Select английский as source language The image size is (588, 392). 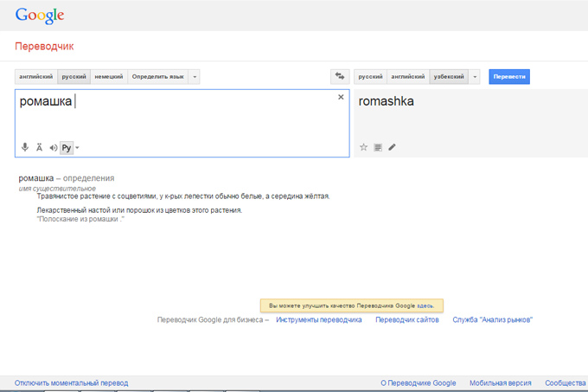pos(36,76)
